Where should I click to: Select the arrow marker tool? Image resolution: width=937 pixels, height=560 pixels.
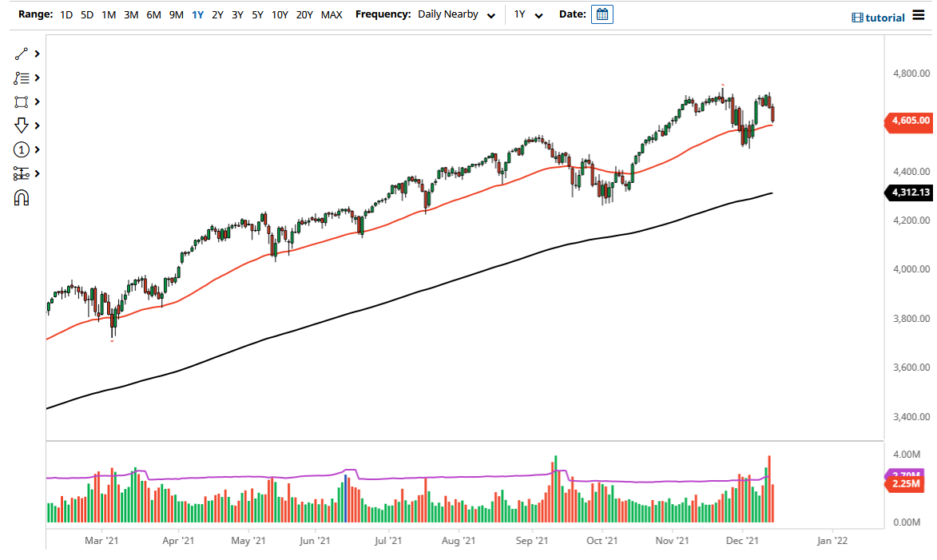22,125
